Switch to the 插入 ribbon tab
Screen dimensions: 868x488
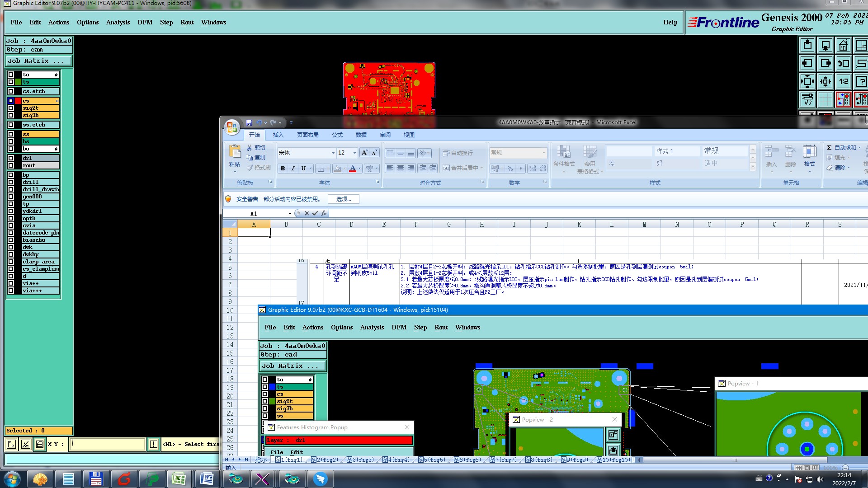click(x=278, y=135)
